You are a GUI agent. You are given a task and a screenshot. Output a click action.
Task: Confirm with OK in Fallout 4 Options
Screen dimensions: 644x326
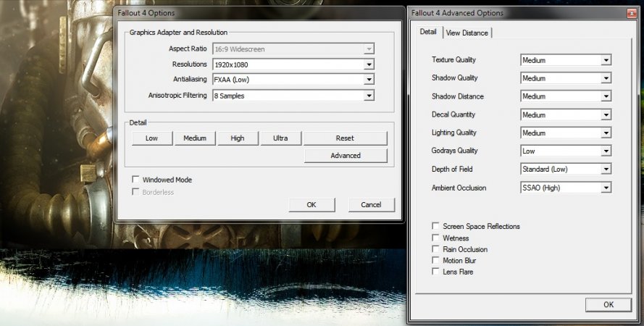(311, 204)
